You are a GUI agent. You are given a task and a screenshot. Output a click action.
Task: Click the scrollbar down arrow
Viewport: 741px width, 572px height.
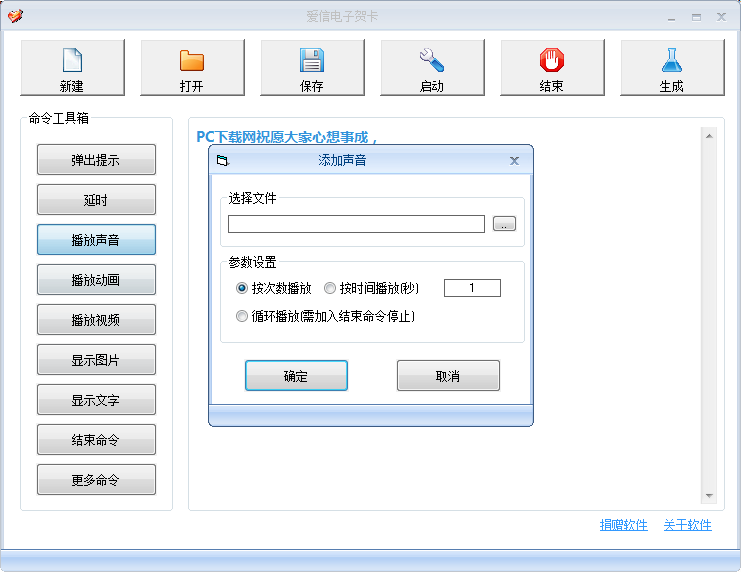[709, 496]
